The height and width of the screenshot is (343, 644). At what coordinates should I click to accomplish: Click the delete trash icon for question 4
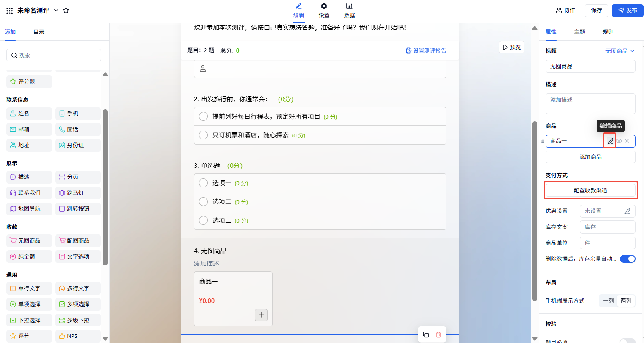coord(438,335)
